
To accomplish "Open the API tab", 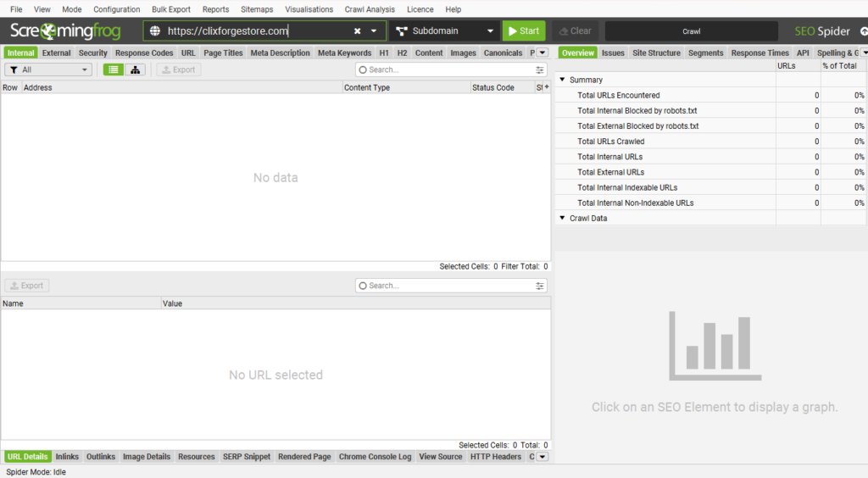I will click(x=803, y=53).
